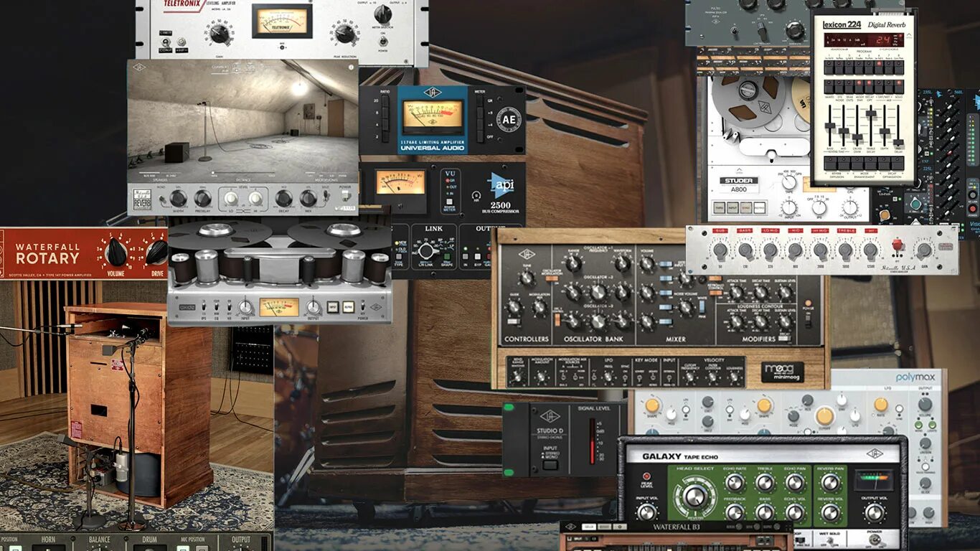980x551 pixels.
Task: Click the Waterfall Rotary Drive knob
Action: tap(156, 253)
